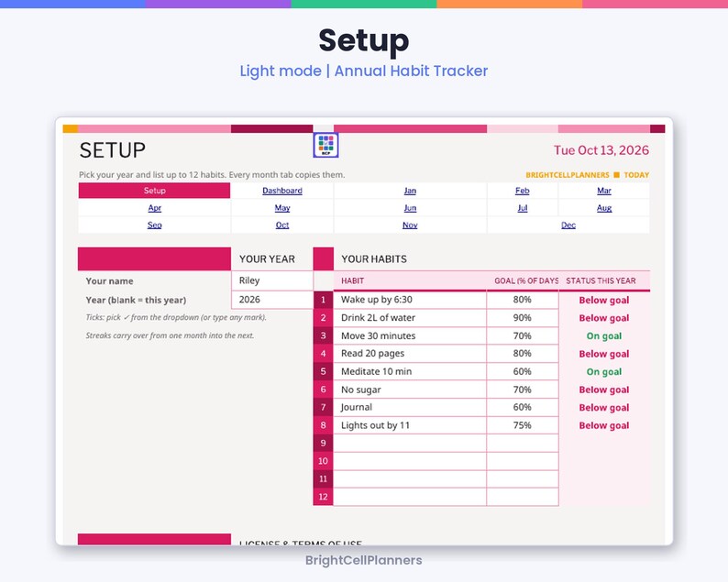728x582 pixels.
Task: Select the 80% goal for Wake up by 6:30
Action: [x=523, y=300]
